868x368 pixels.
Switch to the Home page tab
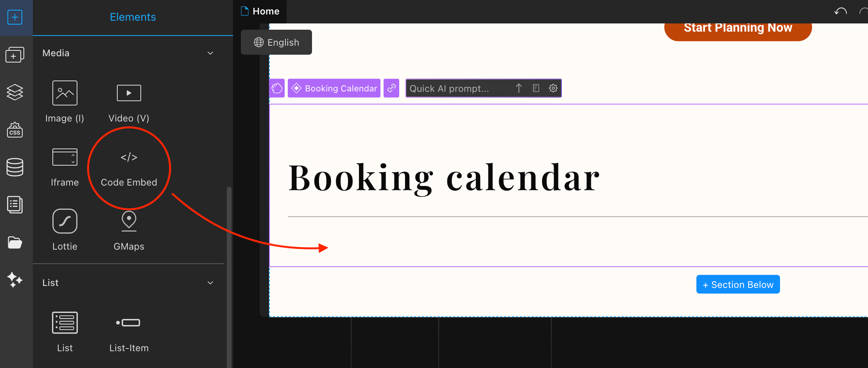pos(260,11)
